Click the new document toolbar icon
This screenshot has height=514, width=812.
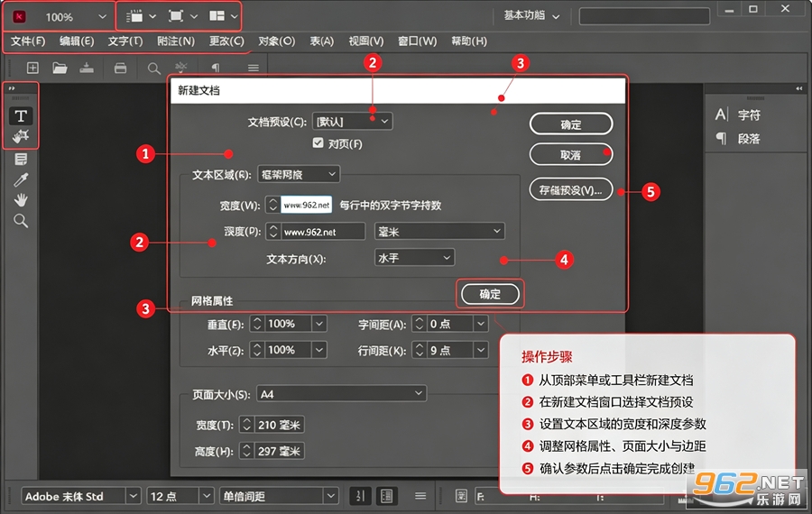32,68
